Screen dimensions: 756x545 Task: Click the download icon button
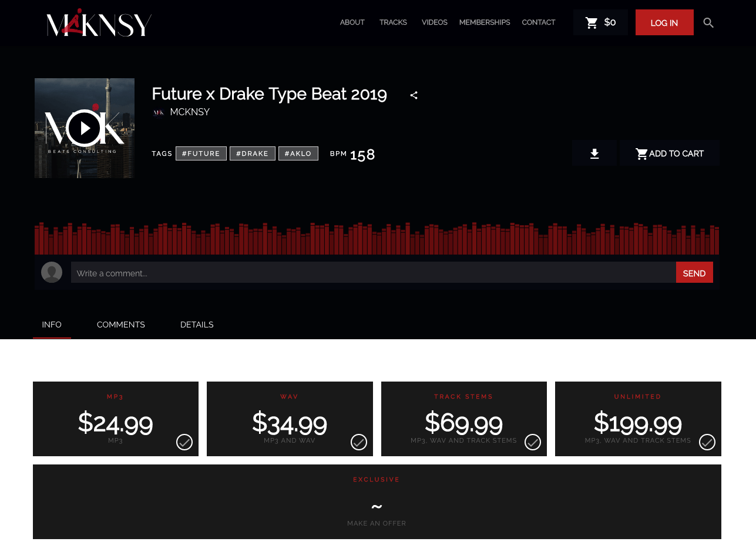(x=594, y=154)
